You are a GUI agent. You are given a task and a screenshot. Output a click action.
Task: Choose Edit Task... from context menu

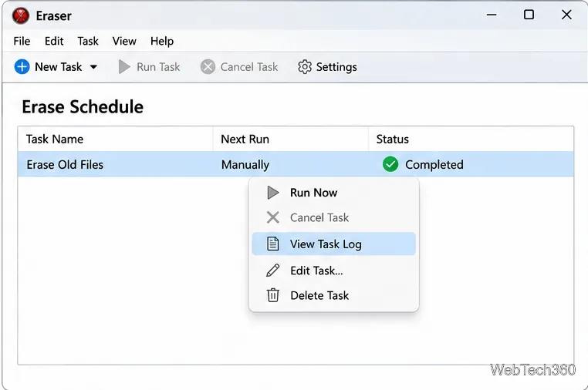[x=333, y=271]
